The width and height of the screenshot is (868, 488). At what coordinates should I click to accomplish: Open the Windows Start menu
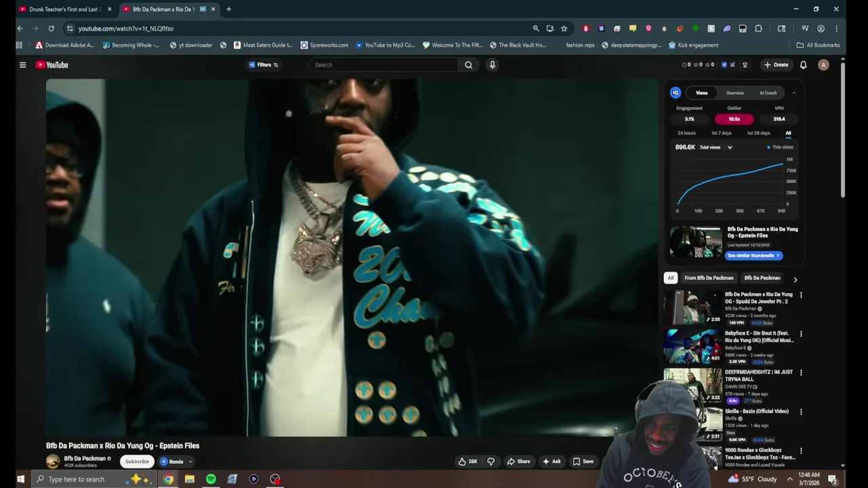[20, 479]
